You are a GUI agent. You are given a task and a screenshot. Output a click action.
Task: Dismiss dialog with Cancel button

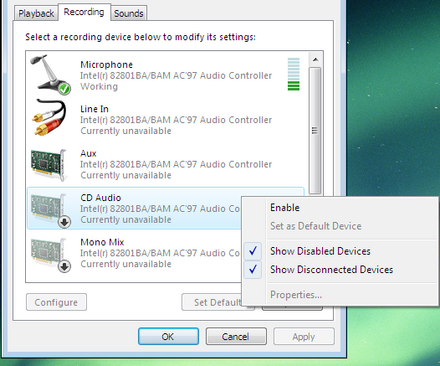click(x=236, y=336)
